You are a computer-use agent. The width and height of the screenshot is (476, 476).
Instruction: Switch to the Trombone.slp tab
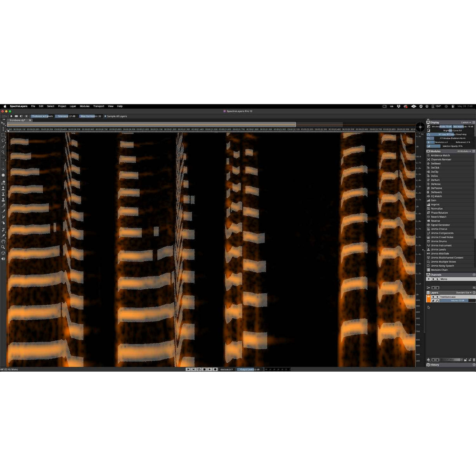coord(17,120)
